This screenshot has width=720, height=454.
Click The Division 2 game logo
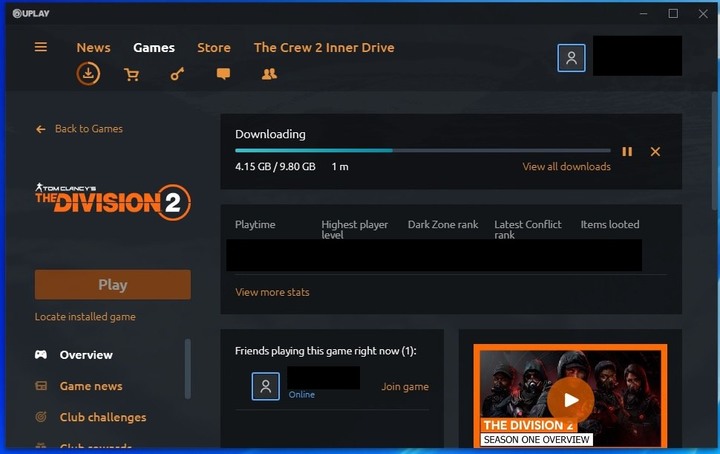[112, 202]
